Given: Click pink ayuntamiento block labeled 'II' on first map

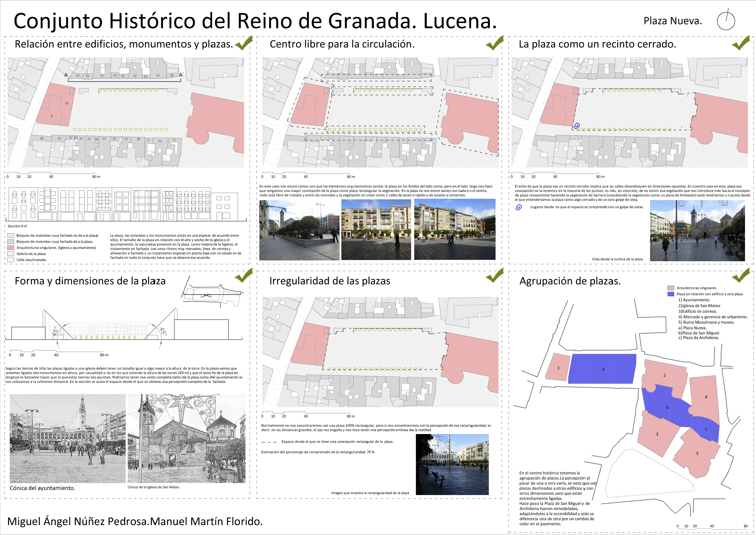Looking at the screenshot, I should (x=55, y=105).
